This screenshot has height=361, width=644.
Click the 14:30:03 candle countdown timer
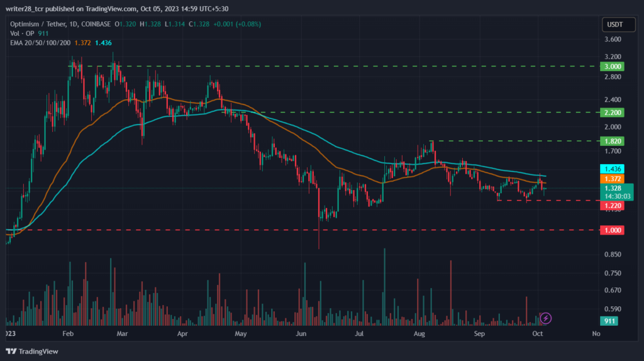tap(617, 196)
